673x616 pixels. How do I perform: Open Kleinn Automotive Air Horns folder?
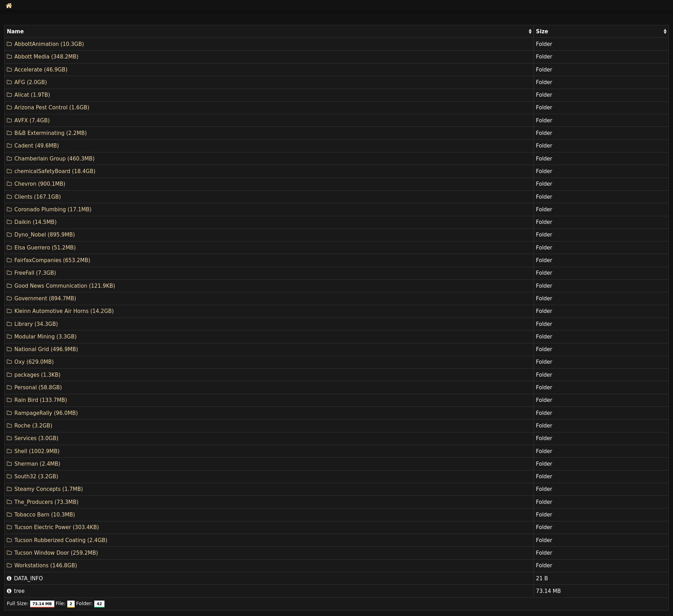(x=64, y=311)
